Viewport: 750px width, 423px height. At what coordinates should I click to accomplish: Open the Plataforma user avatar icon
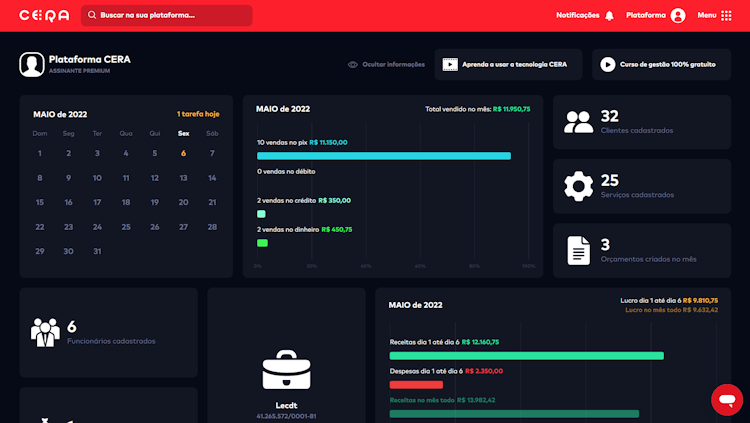[678, 16]
